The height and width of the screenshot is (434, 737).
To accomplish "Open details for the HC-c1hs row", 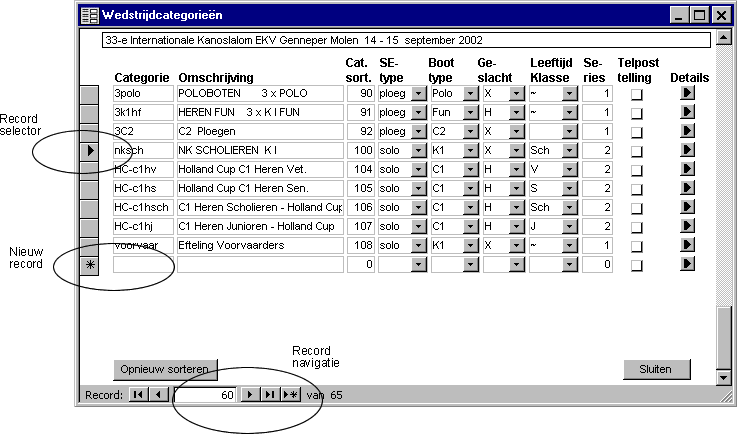I will pyautogui.click(x=687, y=188).
